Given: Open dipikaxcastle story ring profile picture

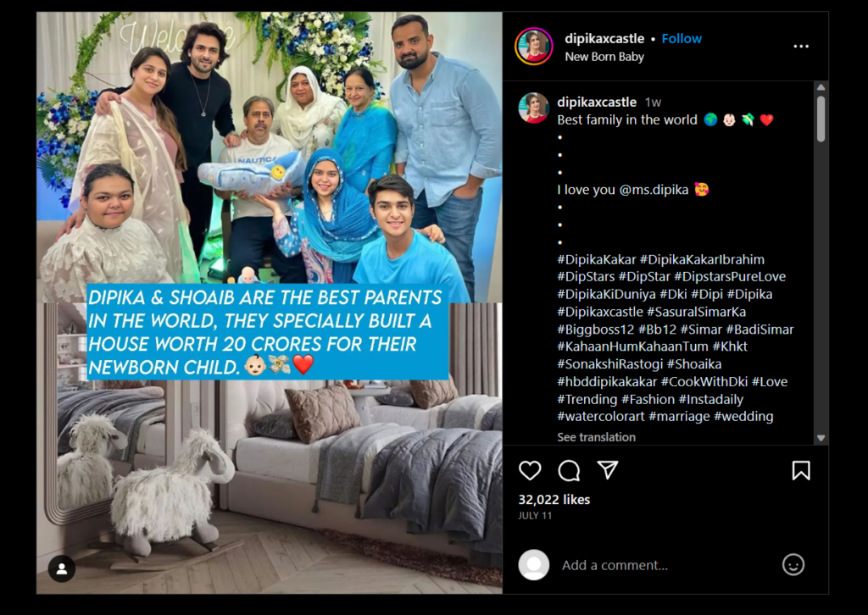Looking at the screenshot, I should (534, 47).
